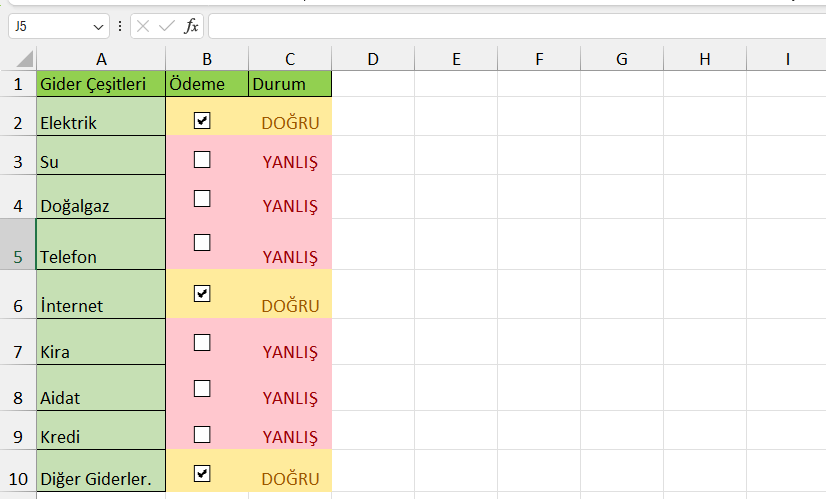This screenshot has width=826, height=499.
Task: Open the Name Box dropdown arrow
Action: pos(98,26)
